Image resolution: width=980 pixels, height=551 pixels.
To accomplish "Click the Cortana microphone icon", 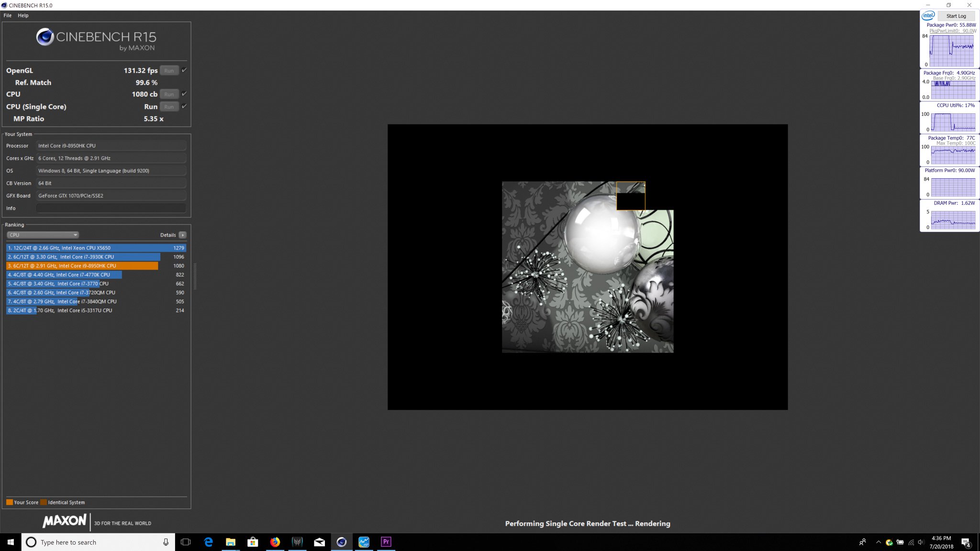I will [166, 542].
